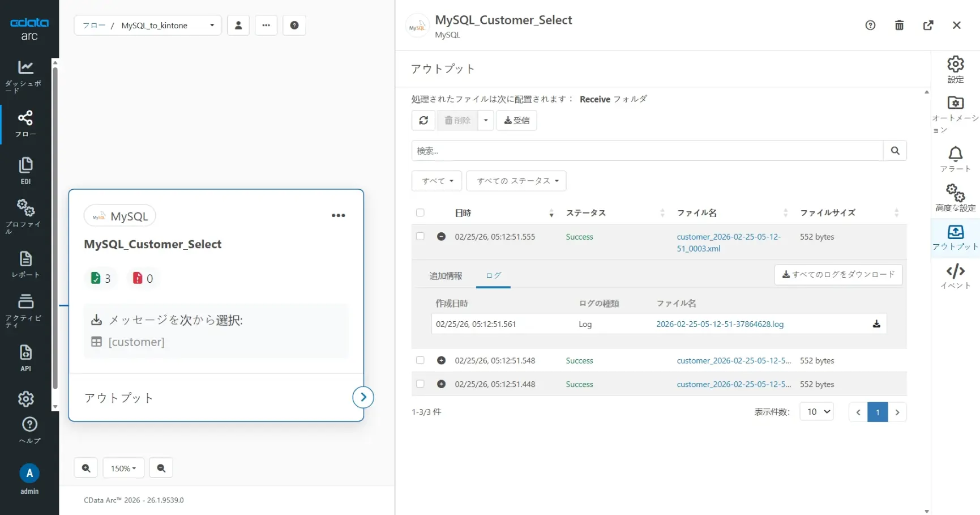Click the output search input field
The width and height of the screenshot is (980, 515).
[x=647, y=151]
